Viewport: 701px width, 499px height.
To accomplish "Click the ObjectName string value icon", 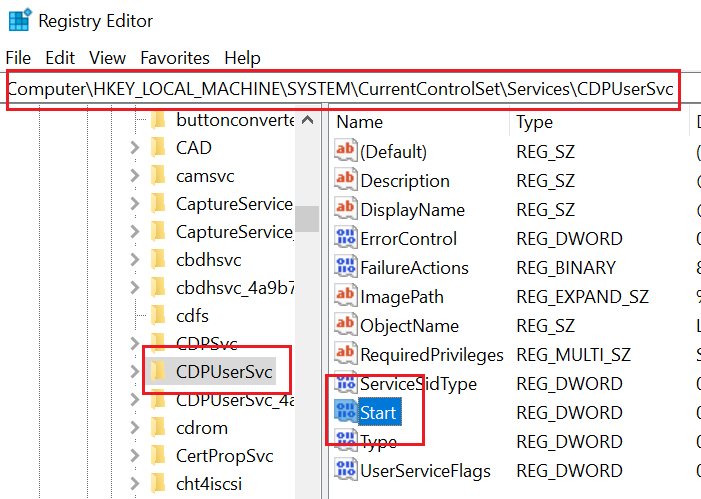I will (x=346, y=324).
